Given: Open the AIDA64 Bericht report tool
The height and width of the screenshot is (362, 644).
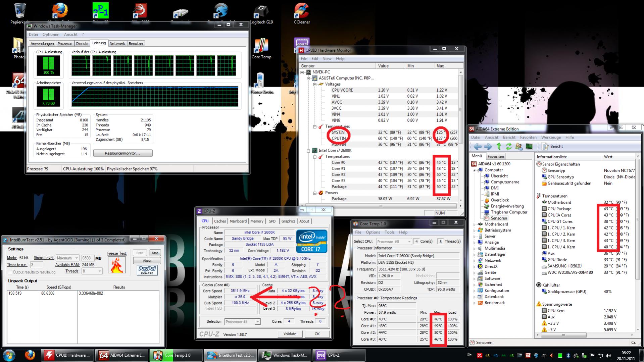Looking at the screenshot, I should pos(552,147).
